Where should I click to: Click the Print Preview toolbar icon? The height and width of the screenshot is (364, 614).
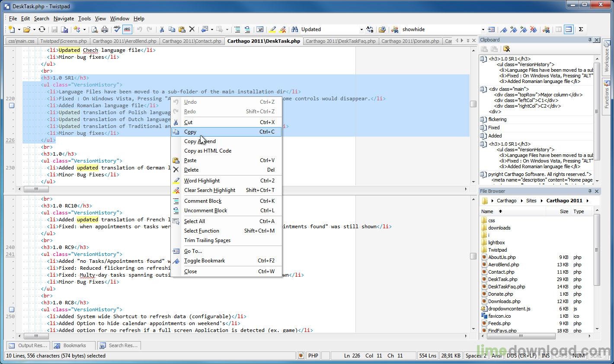pyautogui.click(x=94, y=29)
